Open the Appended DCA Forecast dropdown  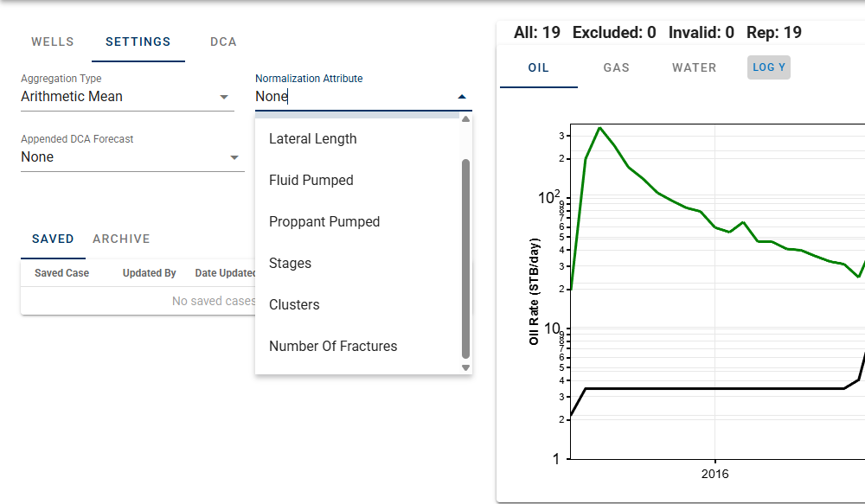pyautogui.click(x=234, y=157)
